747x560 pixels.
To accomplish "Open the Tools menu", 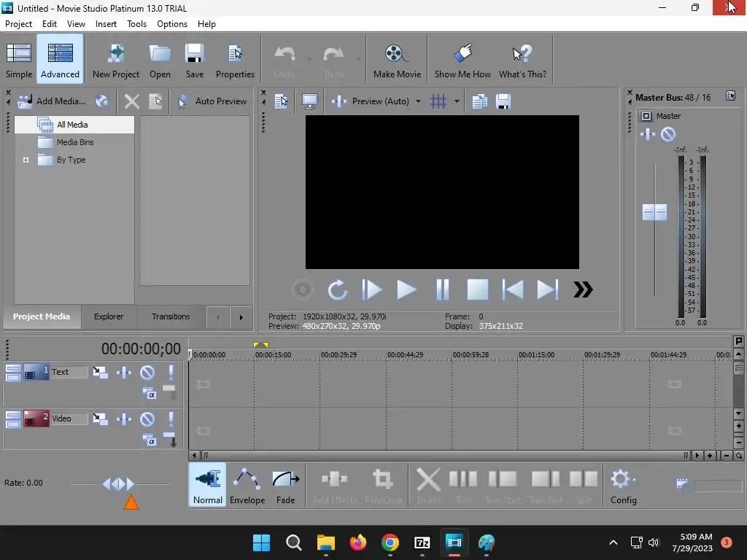I will pyautogui.click(x=136, y=24).
